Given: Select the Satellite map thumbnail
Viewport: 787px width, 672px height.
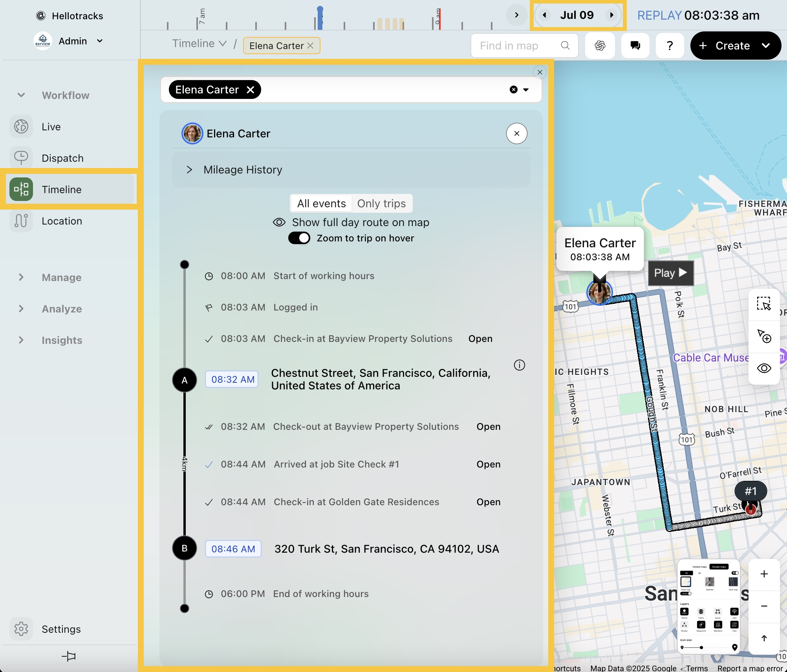Looking at the screenshot, I should (710, 582).
